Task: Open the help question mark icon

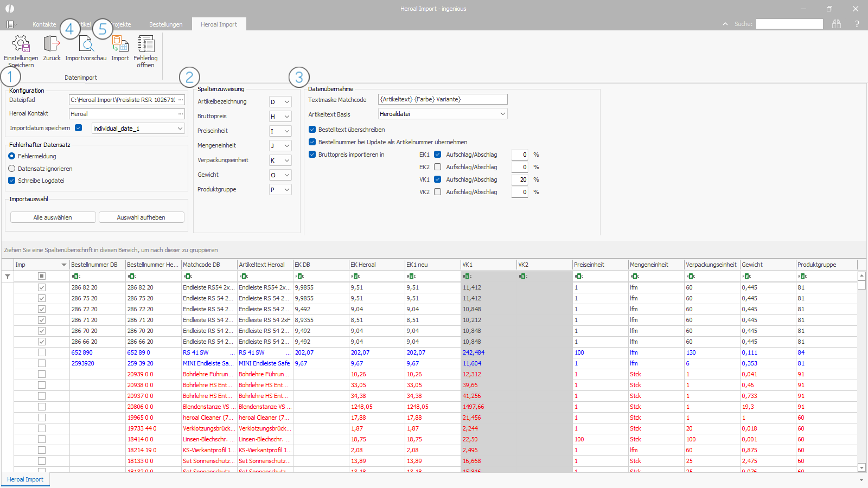Action: [857, 24]
